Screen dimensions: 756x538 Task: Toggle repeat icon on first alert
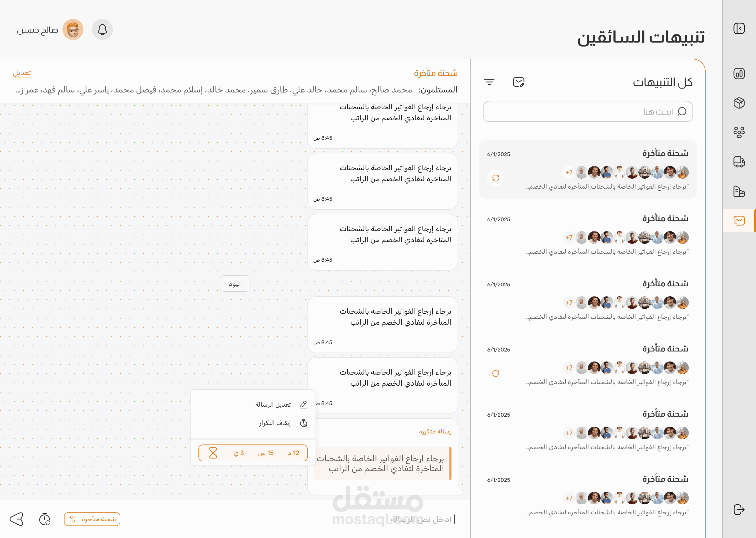pyautogui.click(x=496, y=178)
